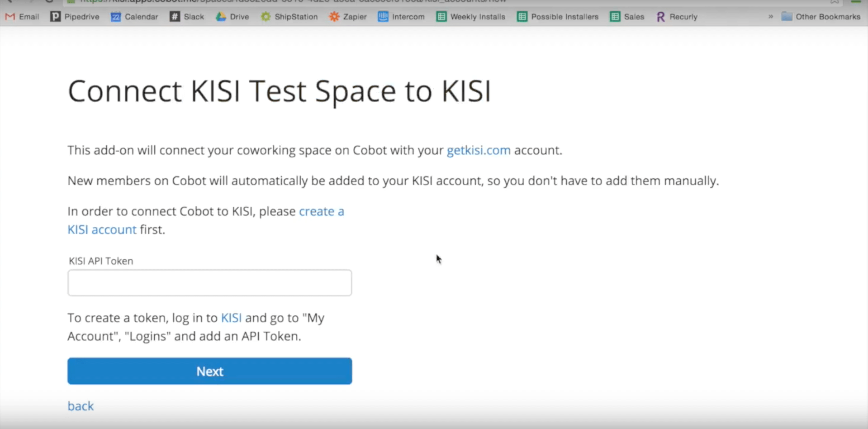The height and width of the screenshot is (429, 868).
Task: Open the Pipedrive bookmark
Action: pos(75,17)
